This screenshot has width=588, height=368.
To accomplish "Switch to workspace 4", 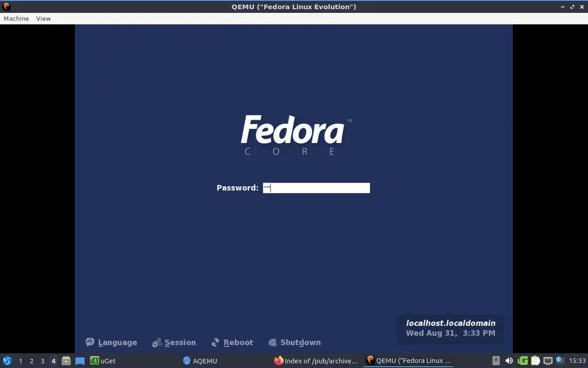I will click(53, 361).
